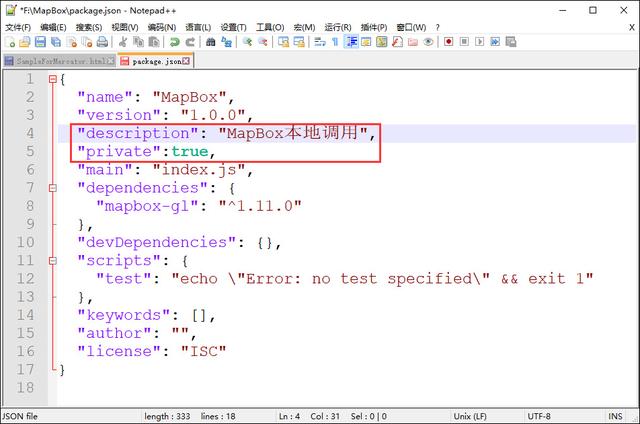Screen dimensions: 640x424
Task: Open the 插件(P) menu
Action: click(373, 27)
